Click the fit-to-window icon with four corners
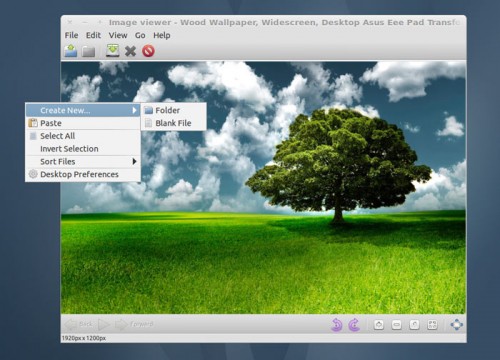The width and height of the screenshot is (500, 360). click(x=432, y=324)
